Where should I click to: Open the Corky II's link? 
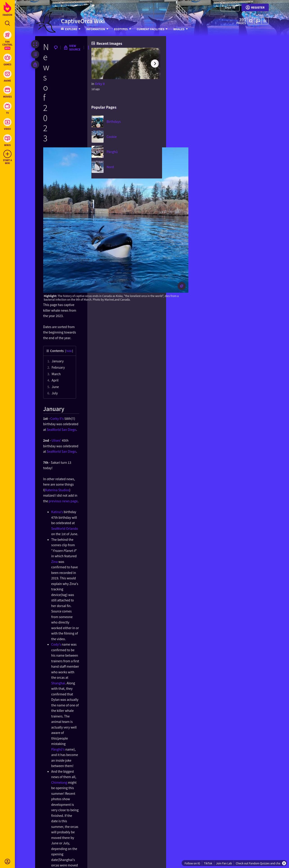[57, 418]
